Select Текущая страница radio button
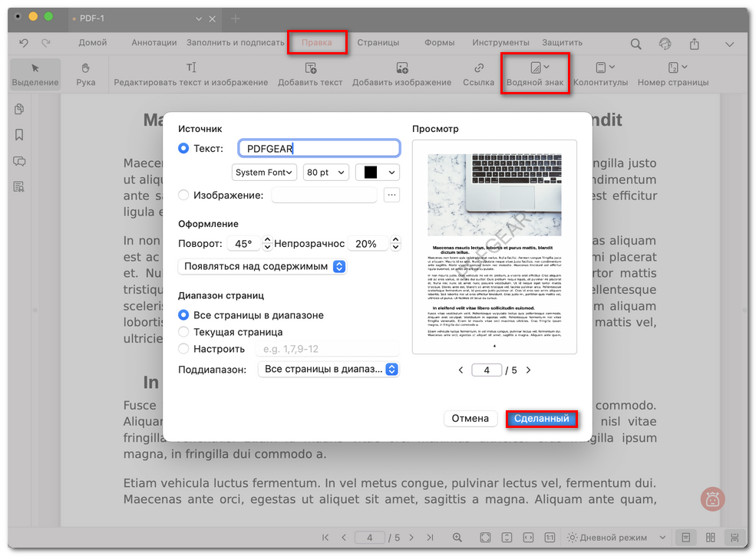Screen dimensions: 756x556 click(183, 332)
